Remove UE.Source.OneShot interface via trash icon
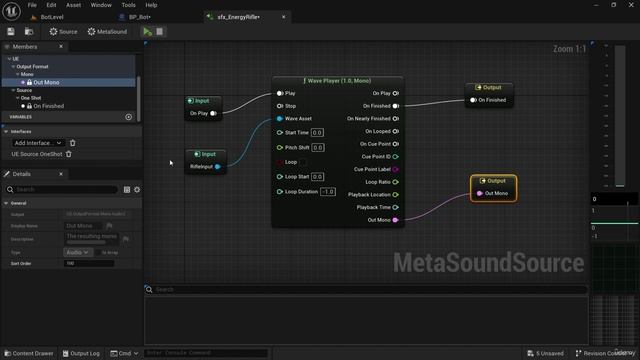The height and width of the screenshot is (360, 640). 69,154
